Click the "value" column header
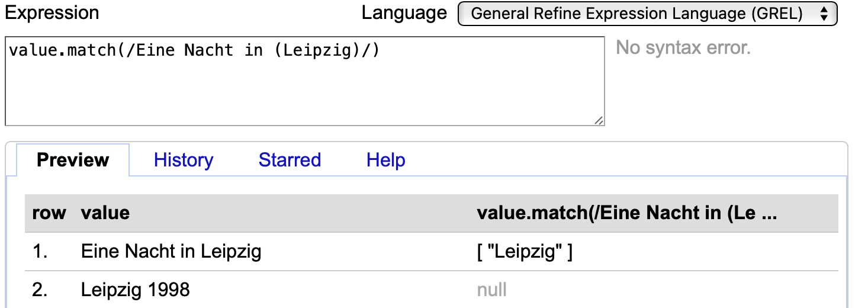Screen dimensions: 868x308 pos(105,213)
